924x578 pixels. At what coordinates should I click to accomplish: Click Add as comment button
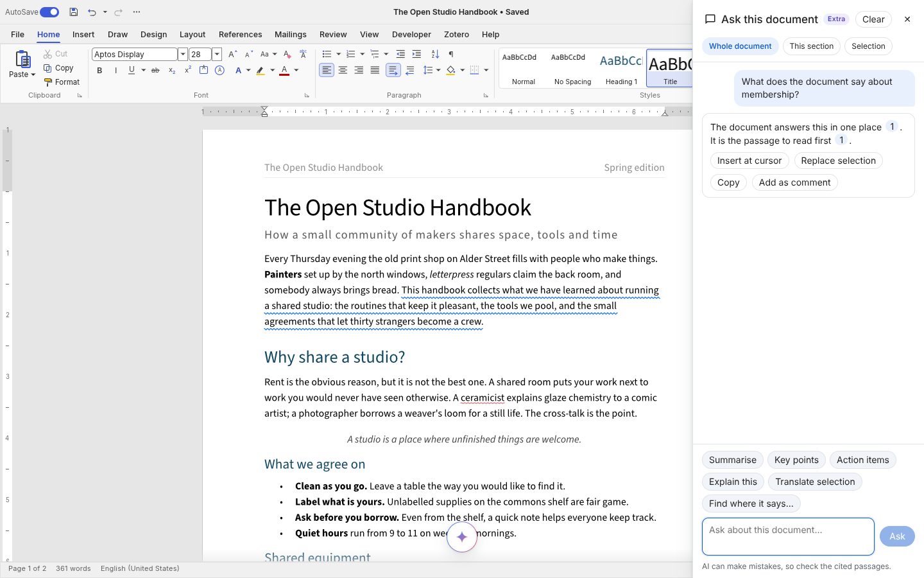click(x=794, y=182)
